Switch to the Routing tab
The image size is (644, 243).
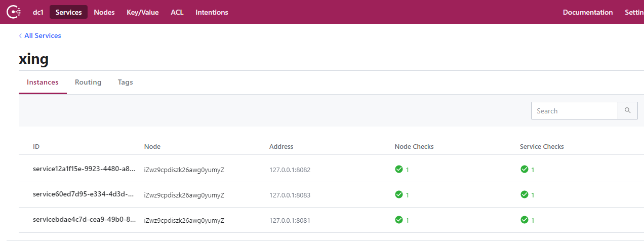[88, 82]
